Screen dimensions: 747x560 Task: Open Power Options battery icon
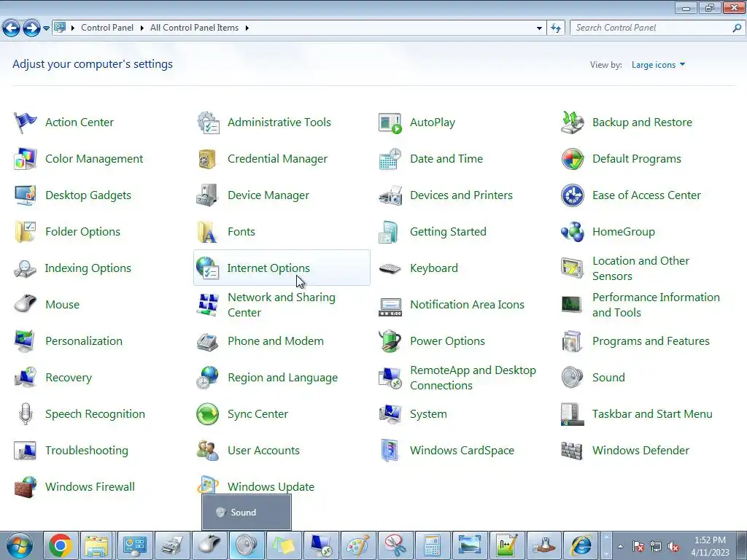click(390, 341)
